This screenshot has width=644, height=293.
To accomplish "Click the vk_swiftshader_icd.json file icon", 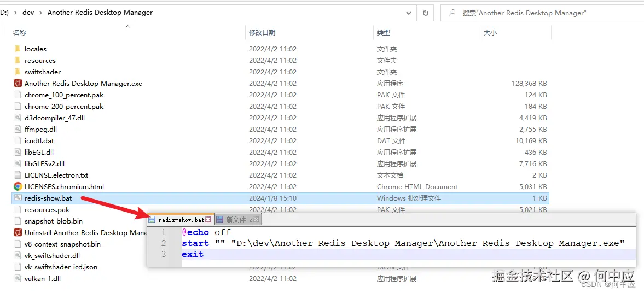I will tap(18, 267).
